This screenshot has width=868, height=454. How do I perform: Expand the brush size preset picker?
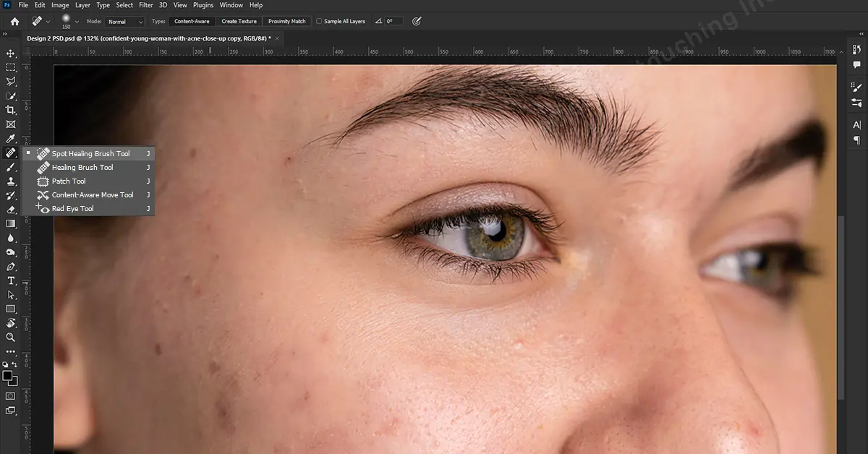coord(77,22)
